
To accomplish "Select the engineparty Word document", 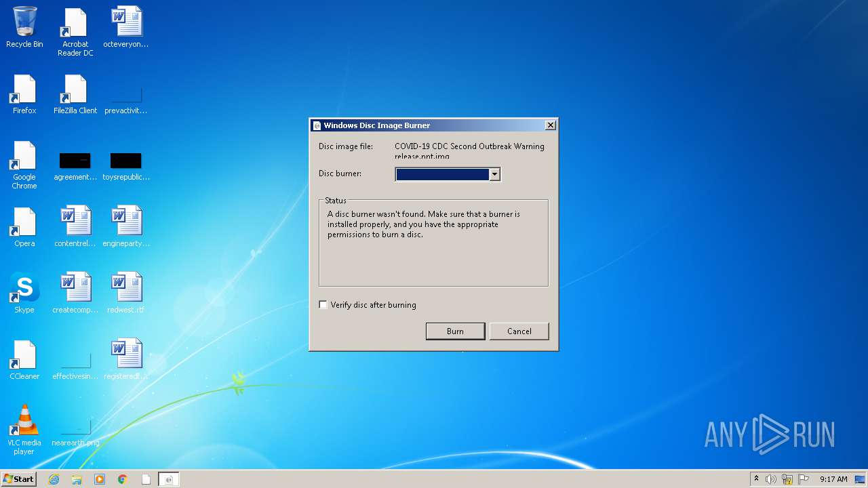I will click(126, 227).
